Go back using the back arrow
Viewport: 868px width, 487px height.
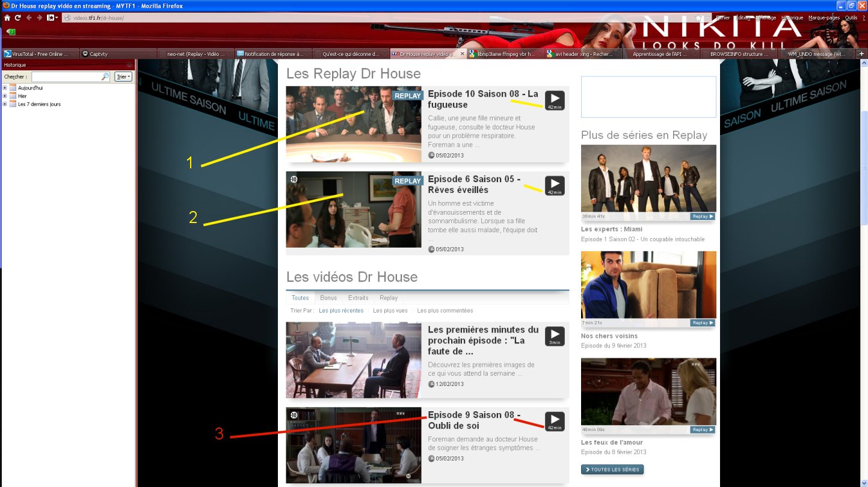(x=29, y=17)
